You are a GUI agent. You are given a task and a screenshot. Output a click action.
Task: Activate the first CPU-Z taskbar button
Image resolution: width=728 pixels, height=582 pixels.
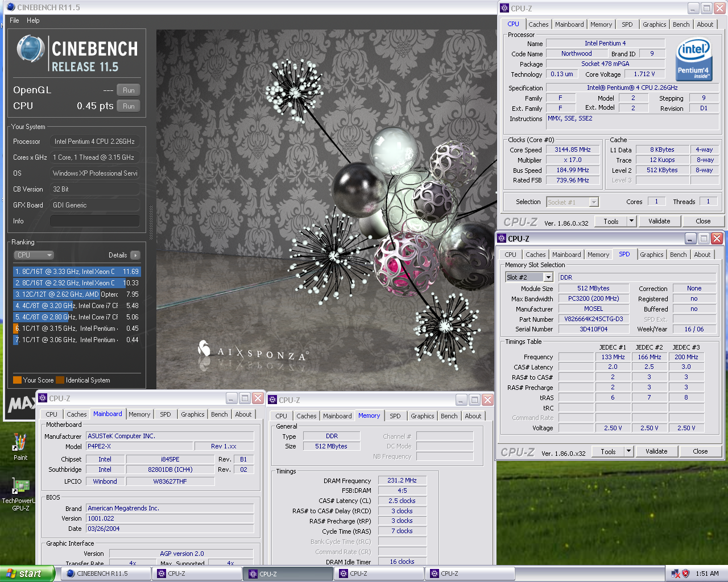[x=197, y=573]
